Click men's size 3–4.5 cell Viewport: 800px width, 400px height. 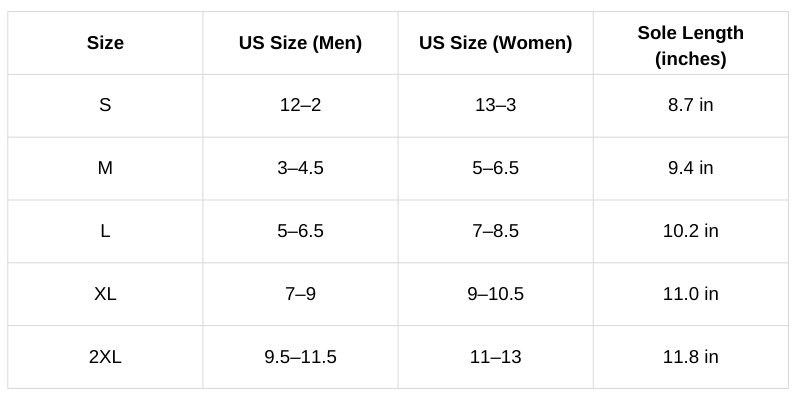300,168
